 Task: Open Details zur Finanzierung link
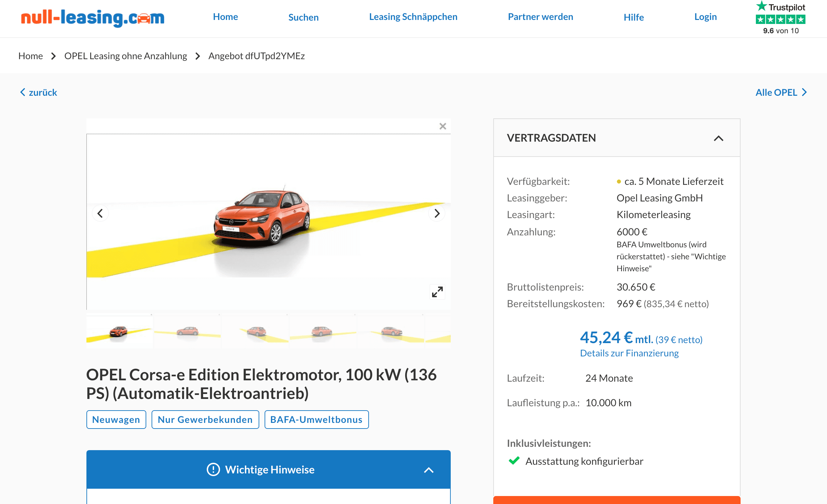coord(629,353)
